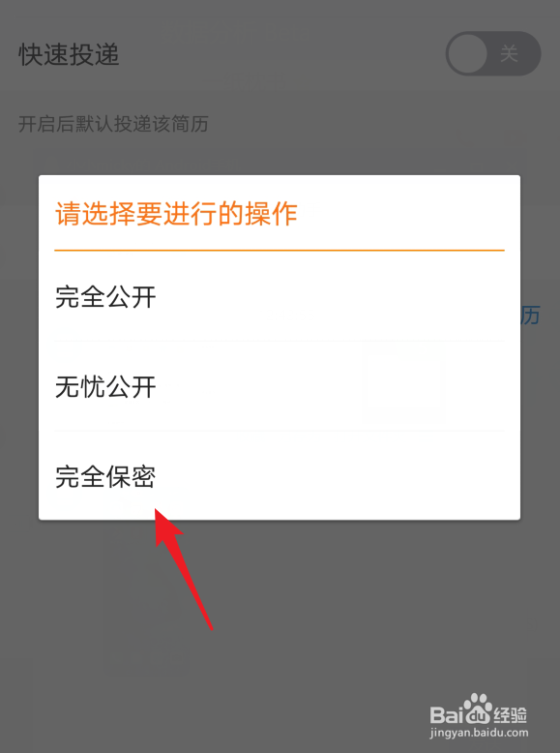Turn on the 快速投递 toggle
This screenshot has width=560, height=753.
pos(493,53)
